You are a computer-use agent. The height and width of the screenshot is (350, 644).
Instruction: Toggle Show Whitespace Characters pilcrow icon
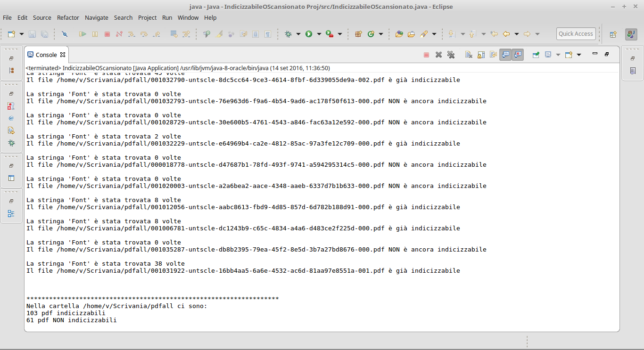click(x=268, y=34)
